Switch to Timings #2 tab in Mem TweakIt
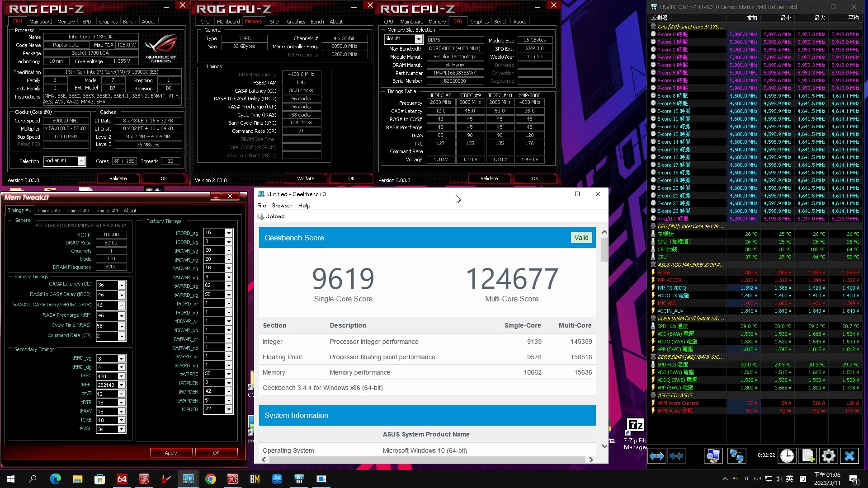The height and width of the screenshot is (488, 868). coord(48,211)
